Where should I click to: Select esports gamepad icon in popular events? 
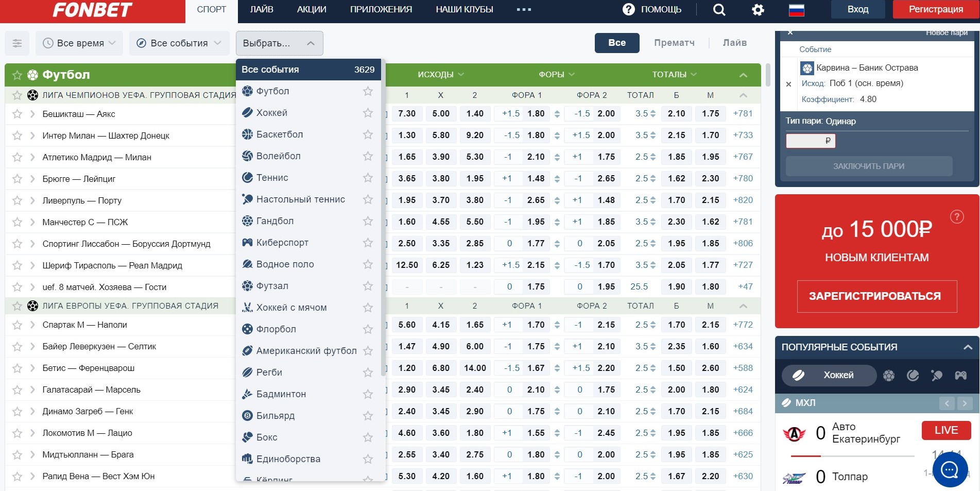click(x=961, y=376)
